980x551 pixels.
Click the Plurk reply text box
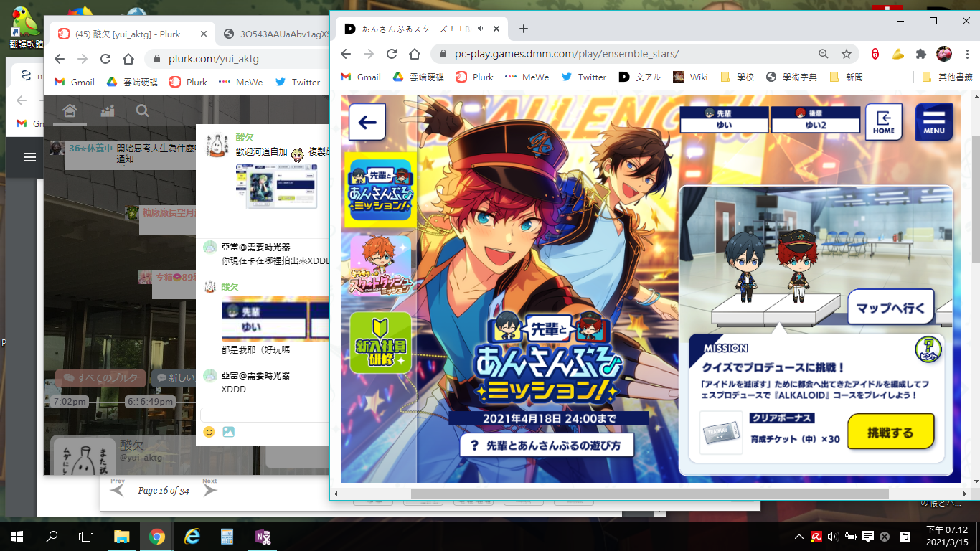pyautogui.click(x=265, y=415)
